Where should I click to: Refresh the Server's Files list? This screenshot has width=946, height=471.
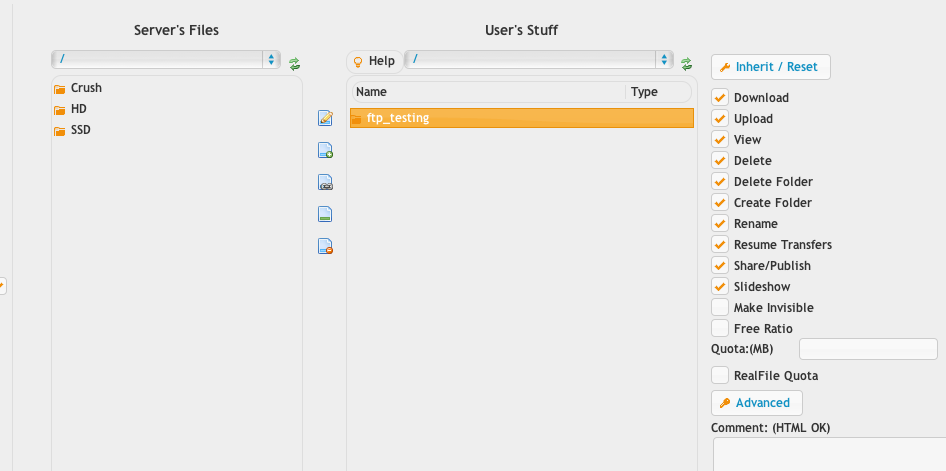tap(294, 64)
